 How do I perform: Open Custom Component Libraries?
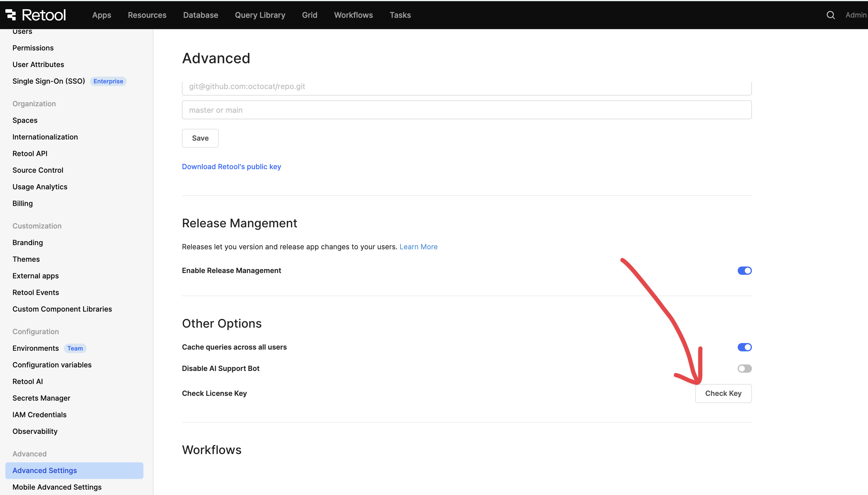tap(62, 309)
